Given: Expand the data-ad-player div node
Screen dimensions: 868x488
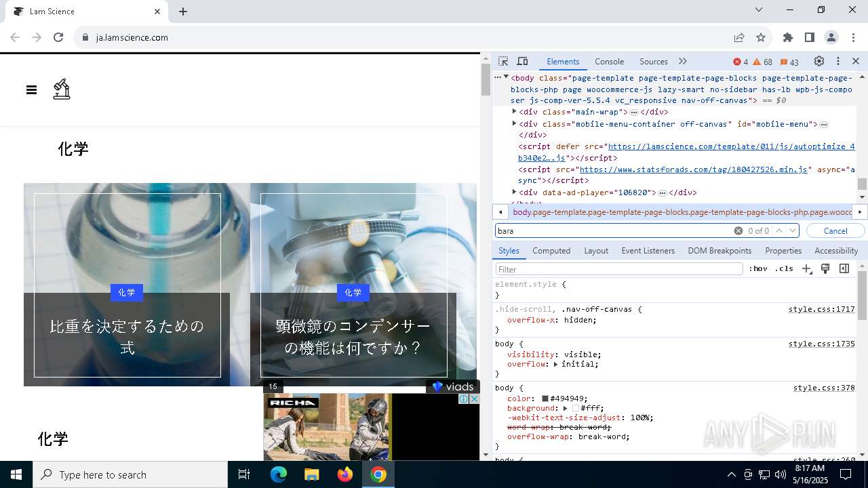Looking at the screenshot, I should tap(514, 192).
